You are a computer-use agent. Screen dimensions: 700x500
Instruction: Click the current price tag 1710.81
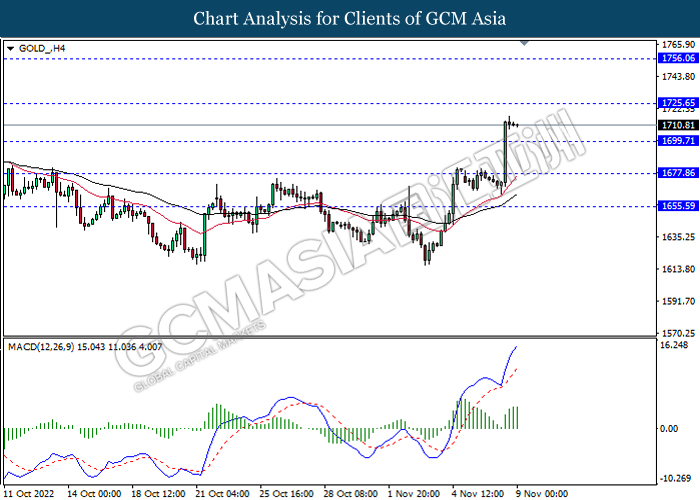(x=678, y=125)
